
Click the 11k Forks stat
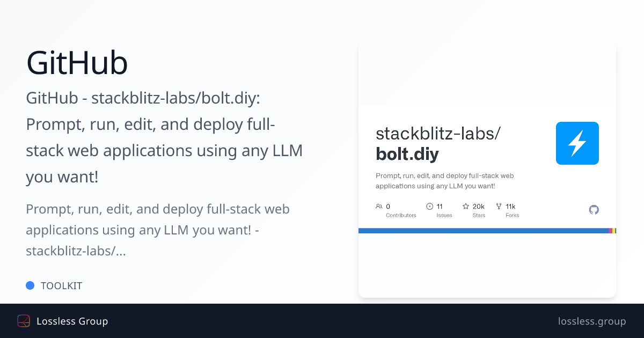coord(508,210)
